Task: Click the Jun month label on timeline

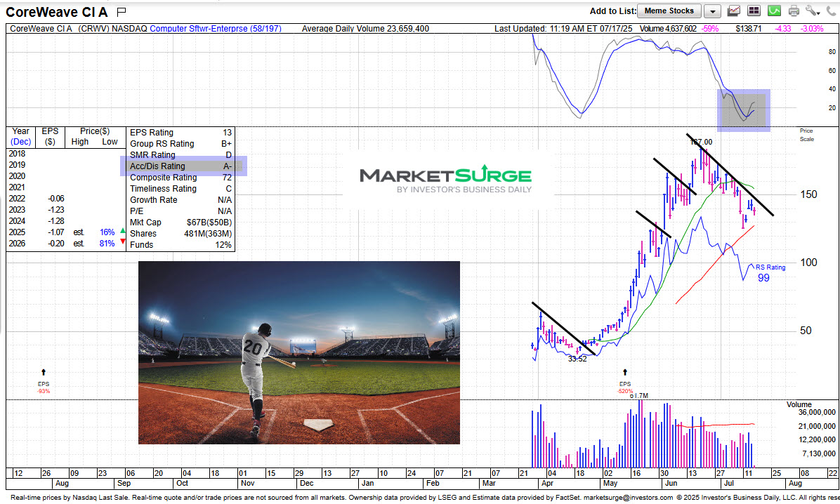Action: [671, 483]
